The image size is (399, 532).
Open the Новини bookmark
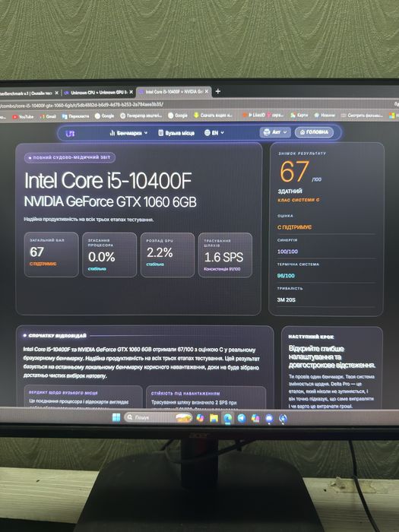click(x=325, y=115)
